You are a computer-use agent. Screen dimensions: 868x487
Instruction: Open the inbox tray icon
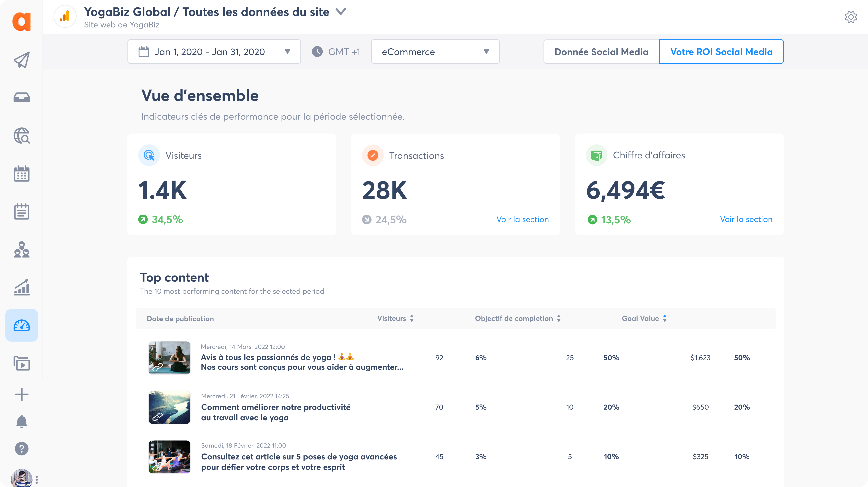(x=22, y=98)
